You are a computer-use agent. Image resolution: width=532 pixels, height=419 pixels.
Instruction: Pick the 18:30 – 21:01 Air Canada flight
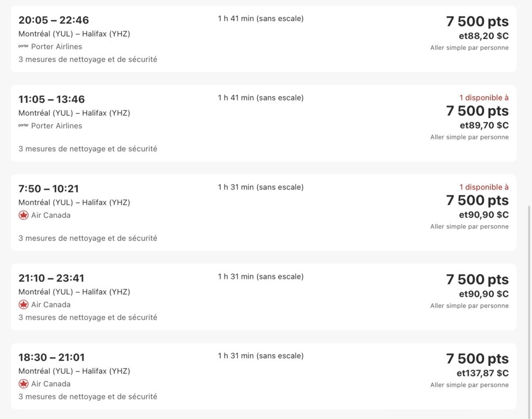(51, 357)
